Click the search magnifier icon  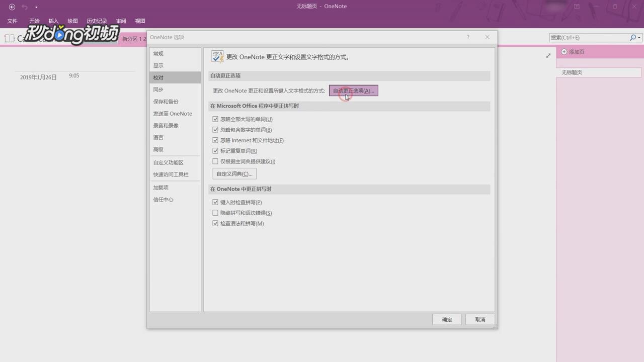[x=633, y=38]
